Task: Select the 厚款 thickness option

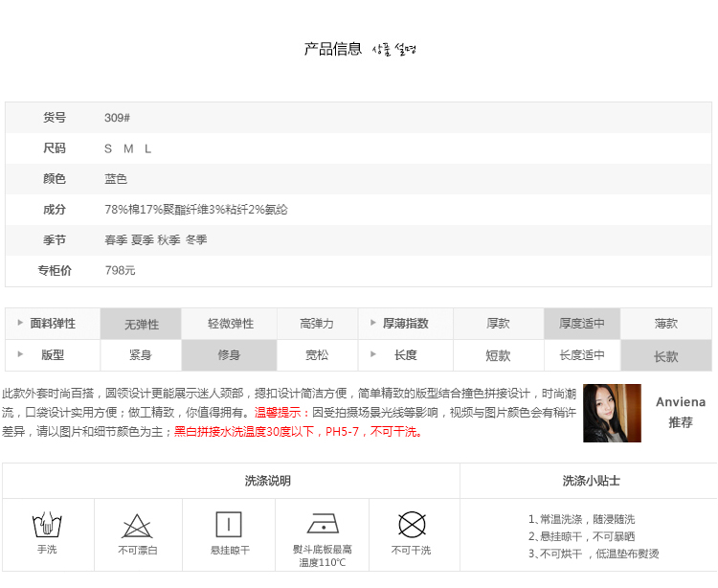Action: [498, 324]
